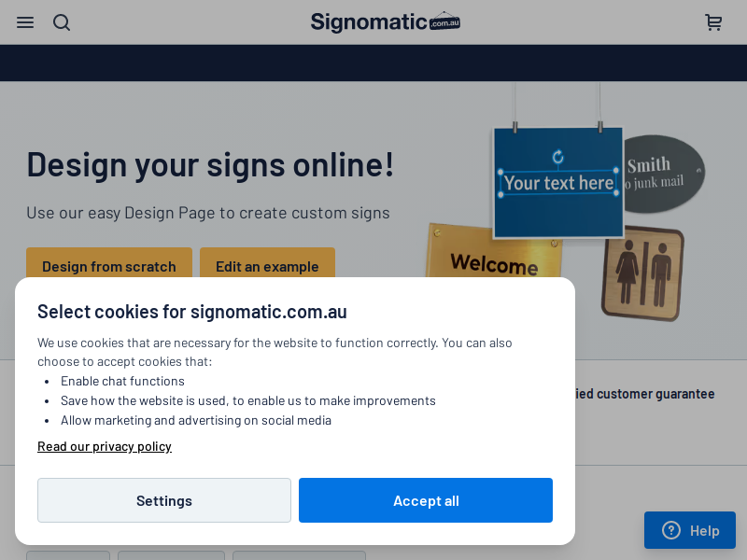This screenshot has height=560, width=747.
Task: Open the shopping cart icon
Action: point(713,22)
